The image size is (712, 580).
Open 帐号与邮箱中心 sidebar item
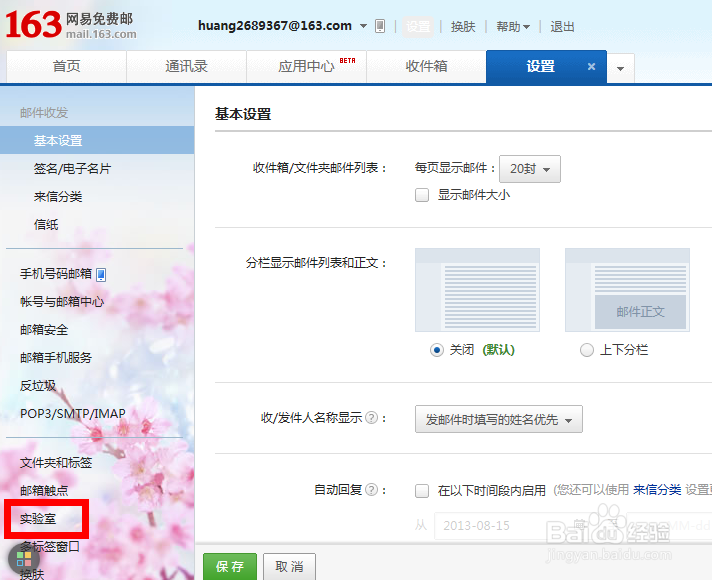(62, 302)
